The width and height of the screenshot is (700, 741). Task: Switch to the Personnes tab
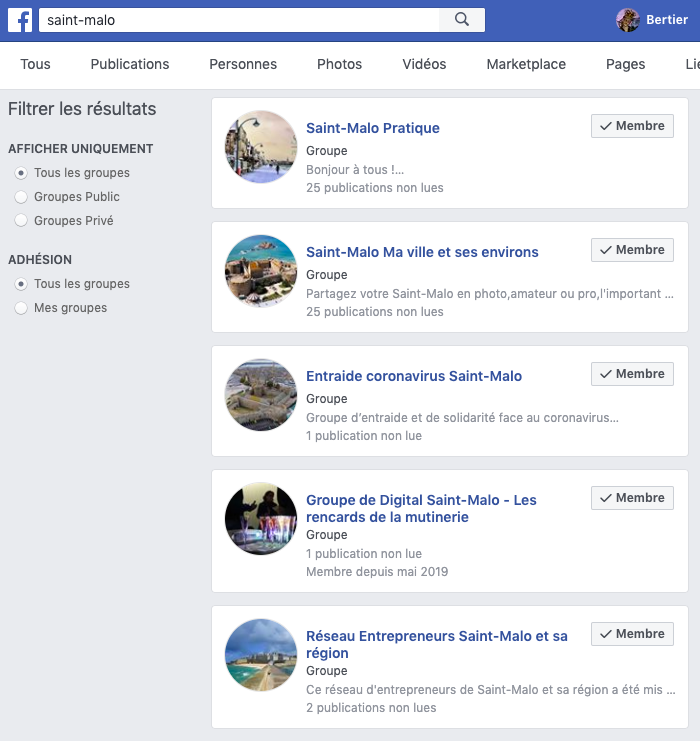(x=243, y=64)
